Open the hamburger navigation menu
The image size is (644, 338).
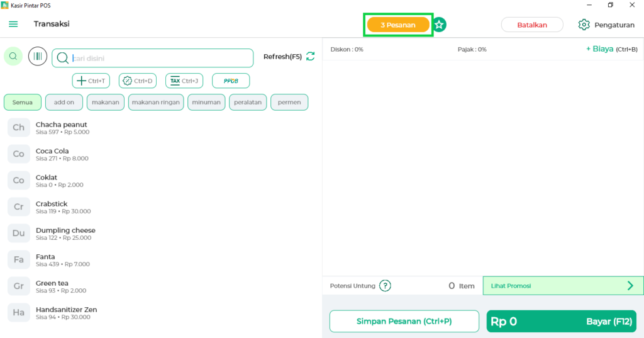click(x=13, y=25)
